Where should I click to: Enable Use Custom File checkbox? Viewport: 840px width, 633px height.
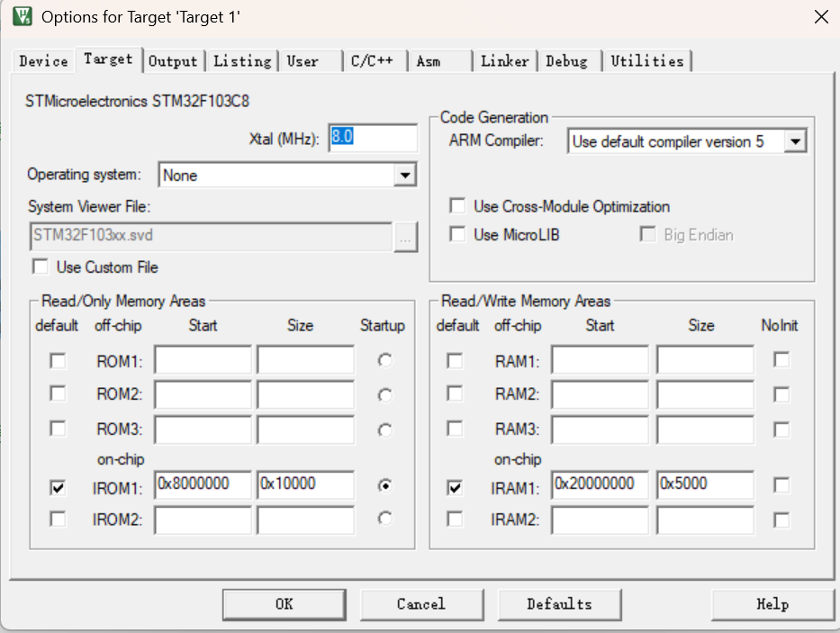(x=41, y=267)
